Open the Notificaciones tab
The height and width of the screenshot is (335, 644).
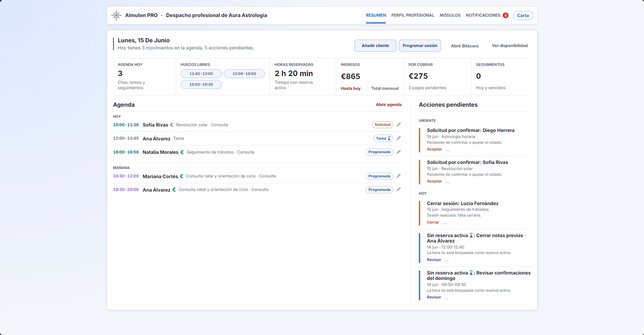(x=483, y=16)
